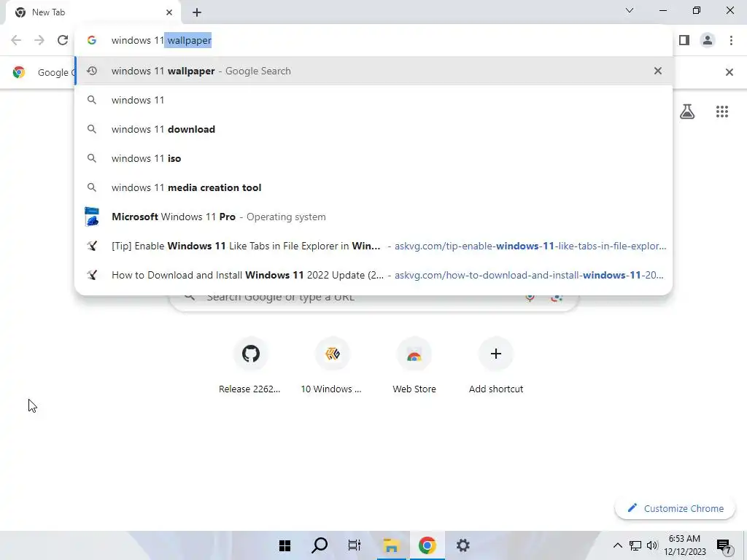747x560 pixels.
Task: Open the notification center icon
Action: click(724, 545)
